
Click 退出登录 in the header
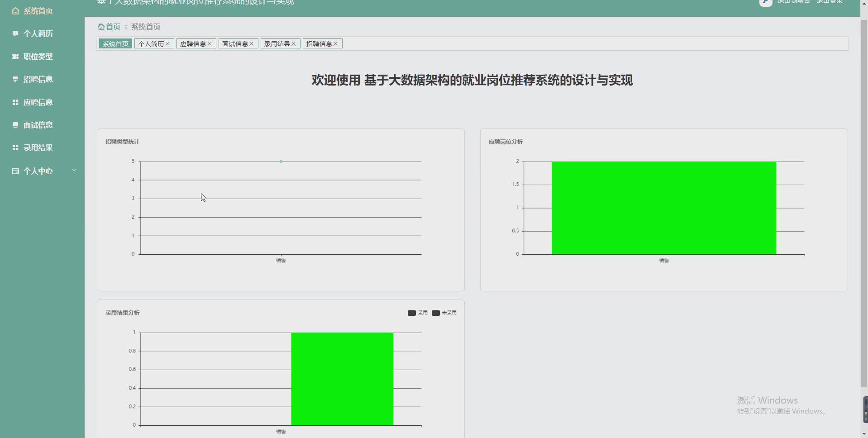[x=830, y=2]
